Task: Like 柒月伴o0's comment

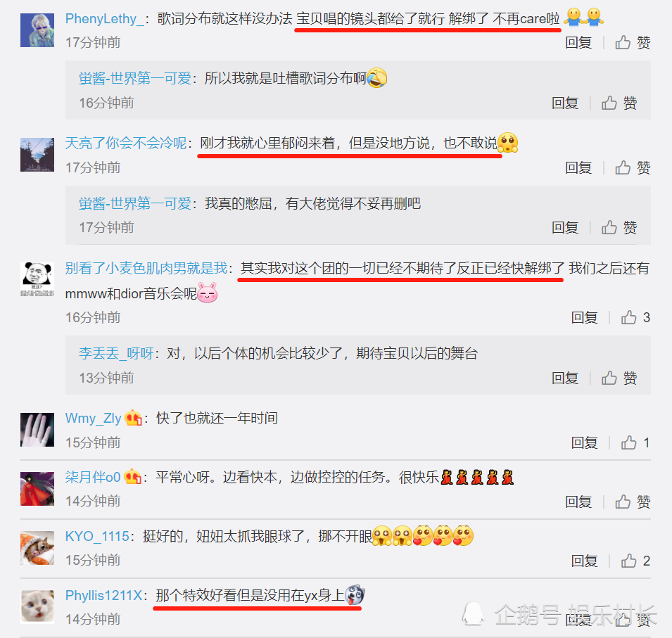Action: coord(633,502)
